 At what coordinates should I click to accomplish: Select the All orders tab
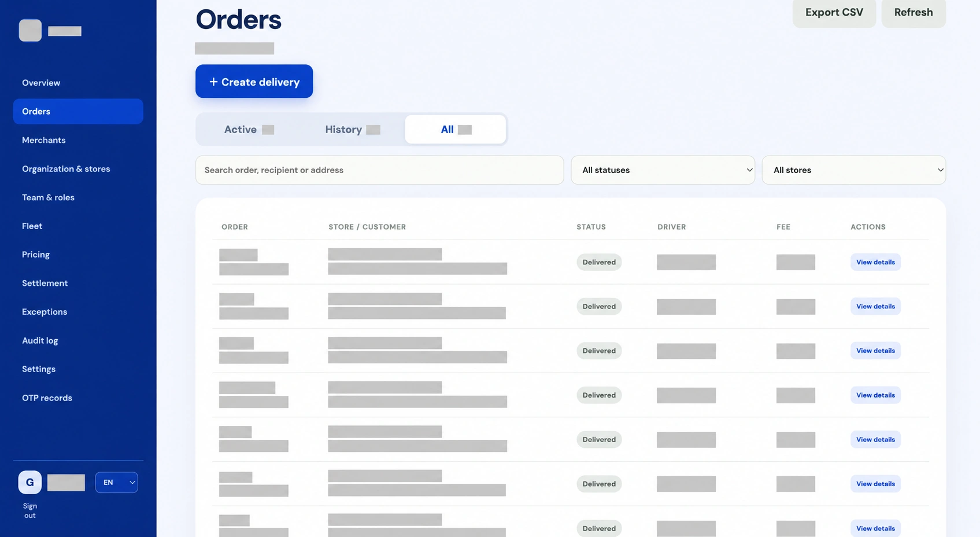[x=456, y=130]
